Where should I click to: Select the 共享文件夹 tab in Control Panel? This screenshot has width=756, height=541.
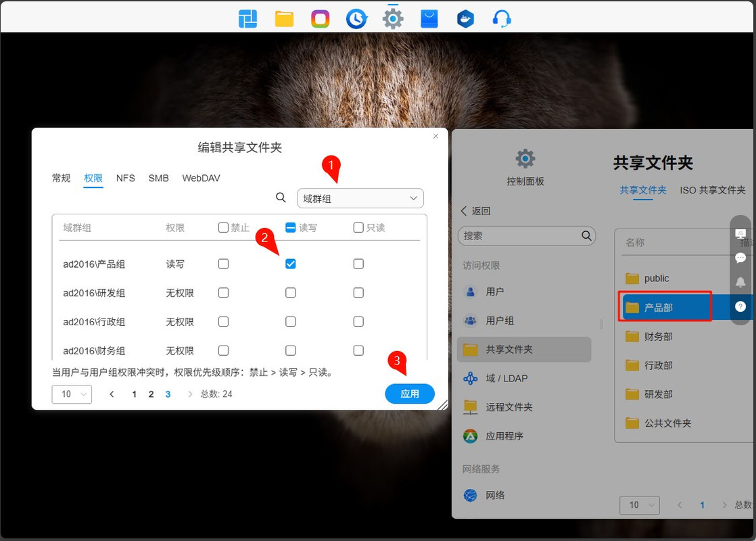pos(643,190)
